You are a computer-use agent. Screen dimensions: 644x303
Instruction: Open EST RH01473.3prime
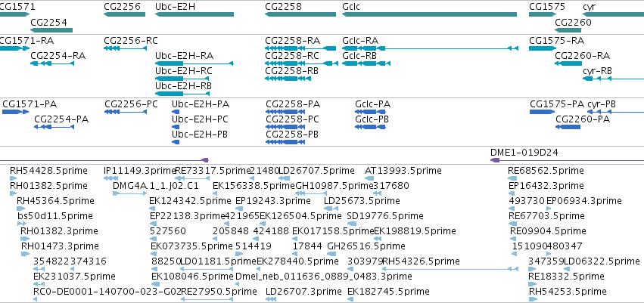click(26, 254)
